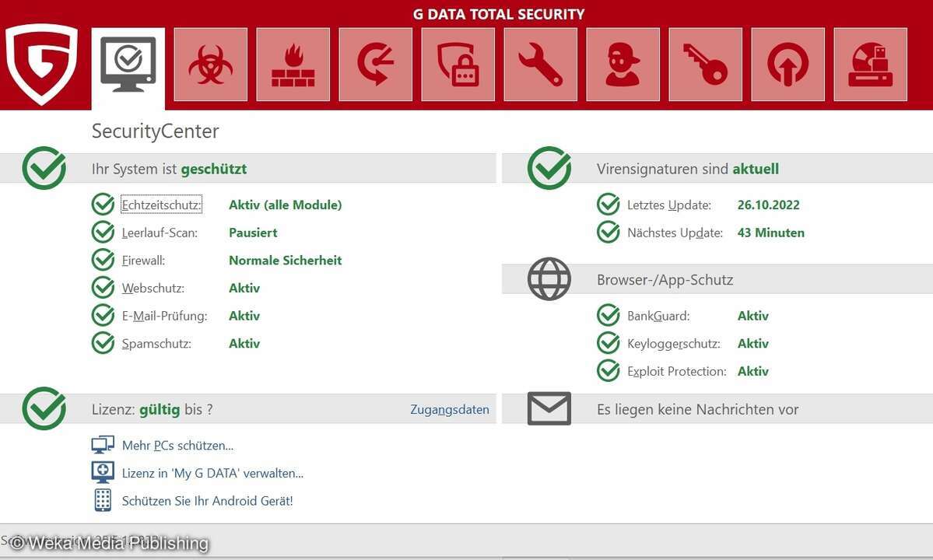The width and height of the screenshot is (933, 560).
Task: Click the 'Lizenz: gültig bis ?' text
Action: 152,410
